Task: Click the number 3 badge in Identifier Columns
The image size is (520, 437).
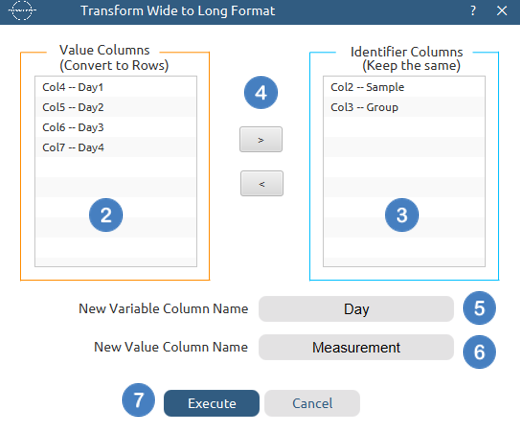Action: point(402,215)
